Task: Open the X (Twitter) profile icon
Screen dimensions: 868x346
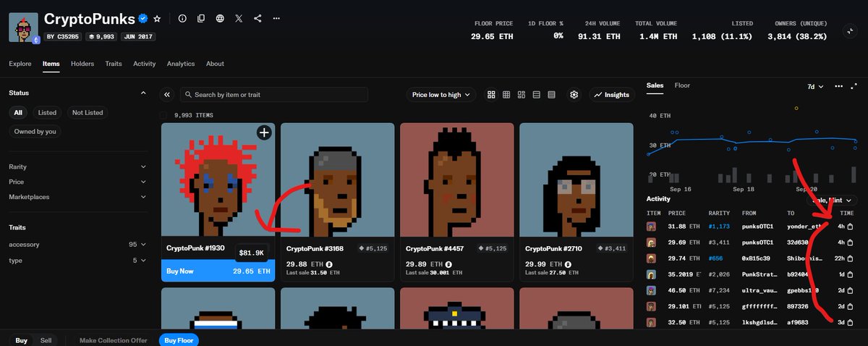Action: (239, 19)
